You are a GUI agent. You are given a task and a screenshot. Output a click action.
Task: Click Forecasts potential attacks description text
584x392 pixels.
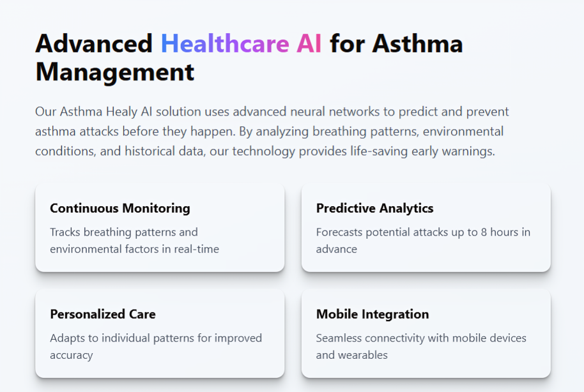423,241
